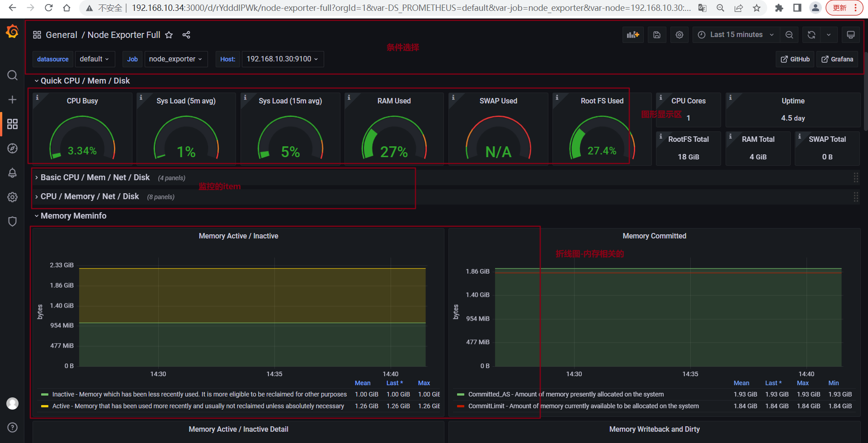
Task: Click the Create plus icon in sidebar
Action: (x=12, y=99)
